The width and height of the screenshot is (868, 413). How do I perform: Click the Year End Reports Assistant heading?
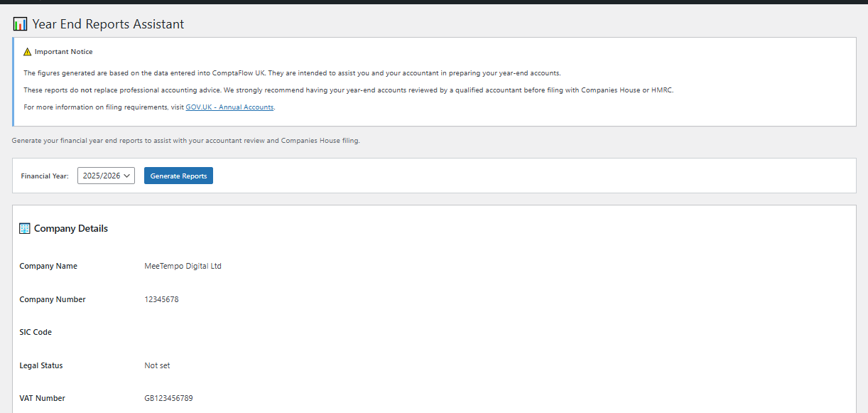coord(108,24)
